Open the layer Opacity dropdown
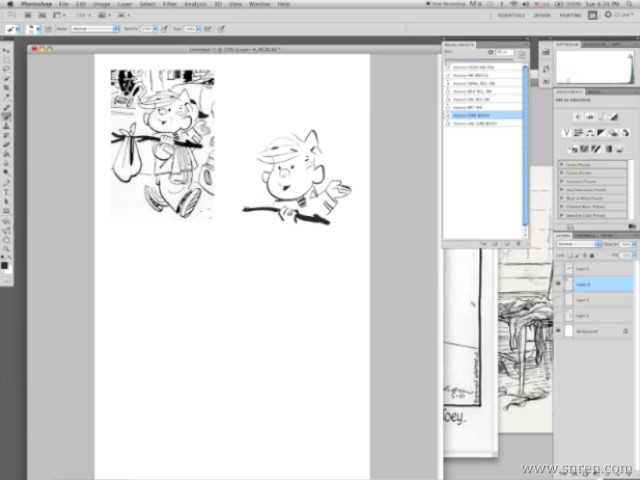This screenshot has width=640, height=480. click(x=634, y=244)
